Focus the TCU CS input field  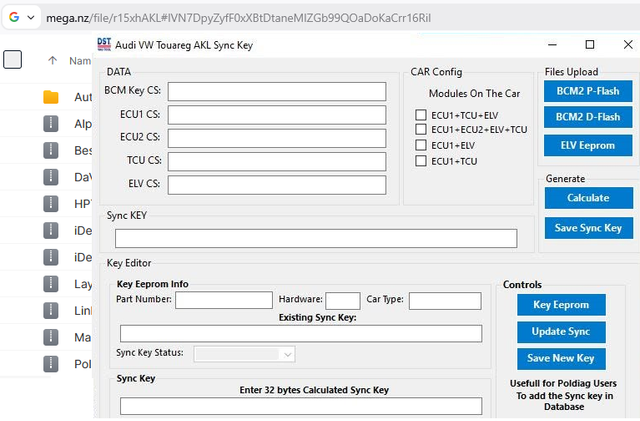(x=277, y=161)
